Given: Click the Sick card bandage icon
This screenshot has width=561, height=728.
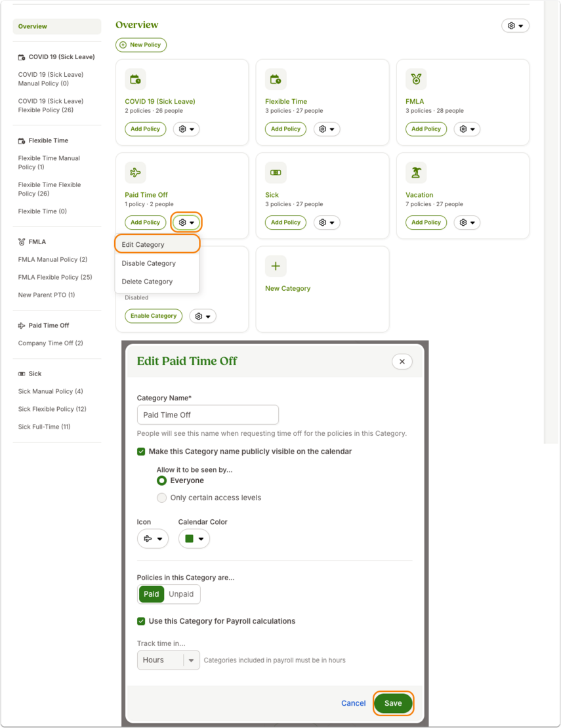Looking at the screenshot, I should 276,173.
